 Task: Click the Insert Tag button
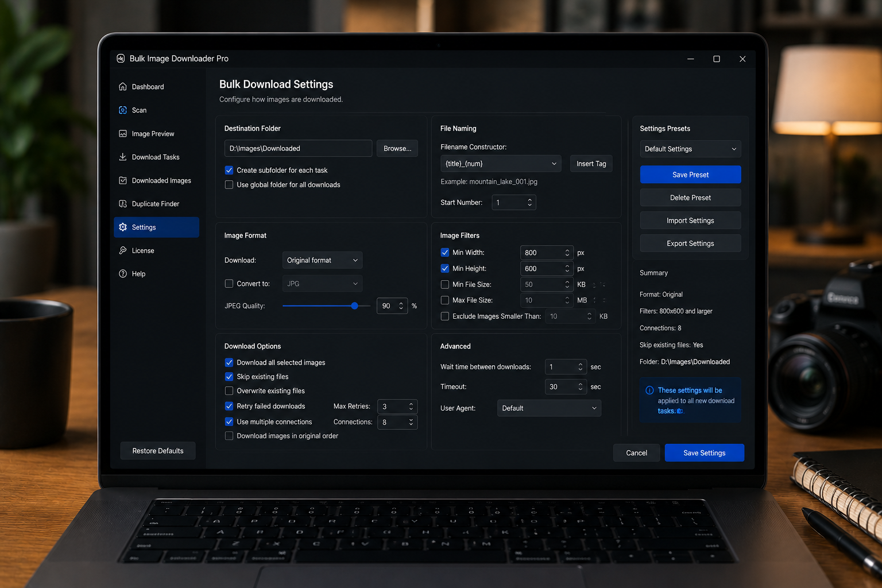coord(591,164)
